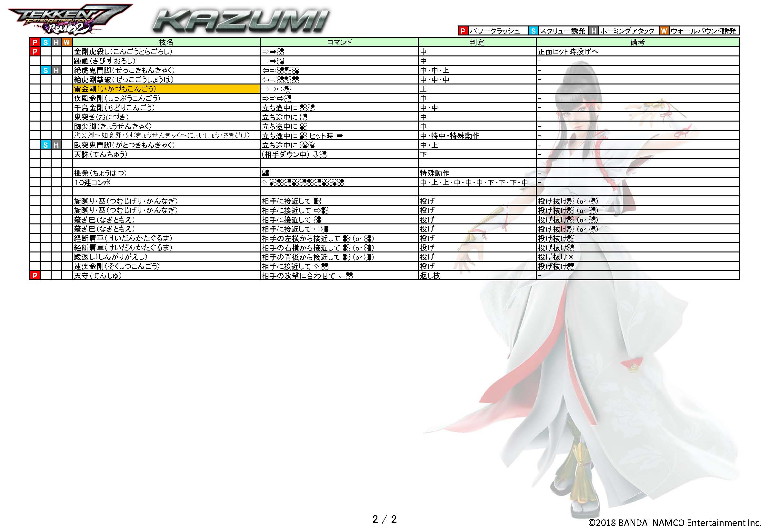This screenshot has width=769, height=532.
Task: Click the blue S badge in 絶虎鬼門脚 row
Action: pos(46,70)
